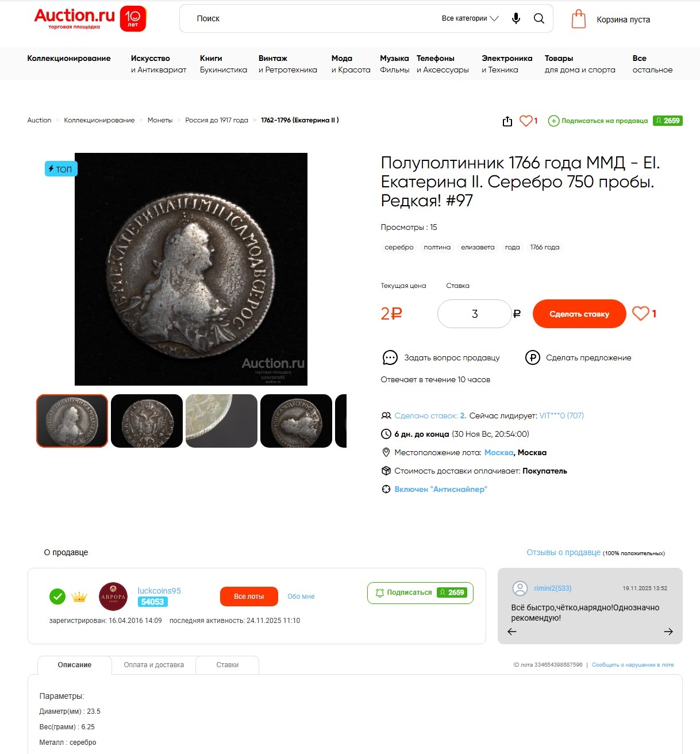Click the share icon above the title
This screenshot has height=754, width=700.
point(507,121)
